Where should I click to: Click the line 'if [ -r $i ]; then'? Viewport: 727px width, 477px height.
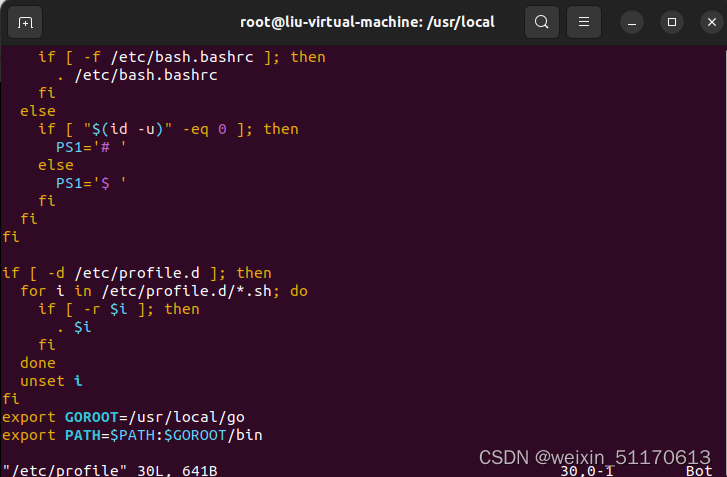pos(119,309)
